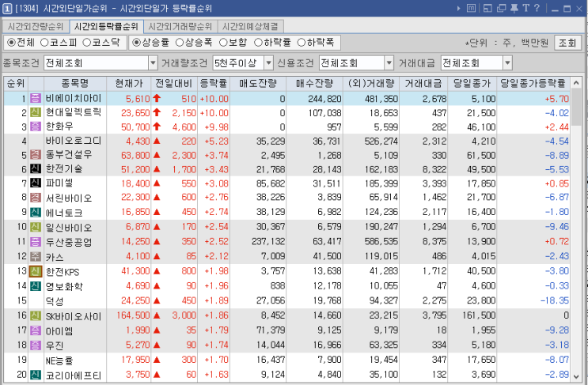This screenshot has width=588, height=385.
Task: Click the 신 badge beside 코리아에프티
Action: (36, 375)
